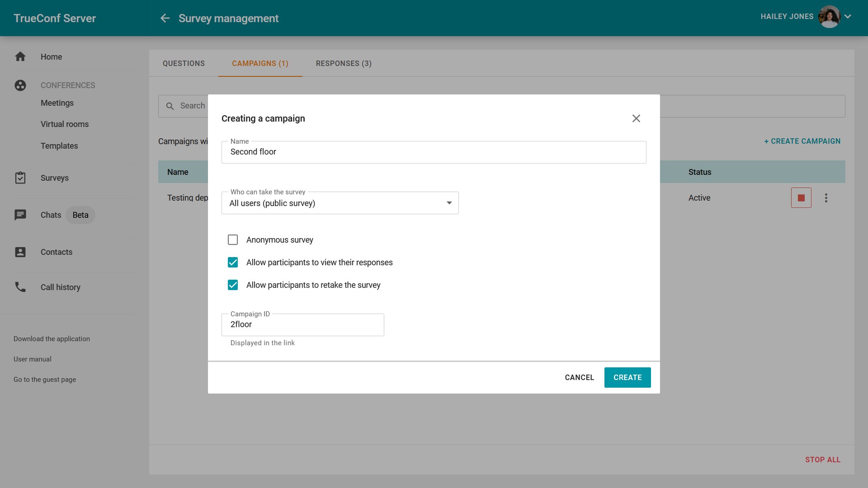Click the Campaign ID input field
Image resolution: width=868 pixels, height=488 pixels.
click(302, 325)
